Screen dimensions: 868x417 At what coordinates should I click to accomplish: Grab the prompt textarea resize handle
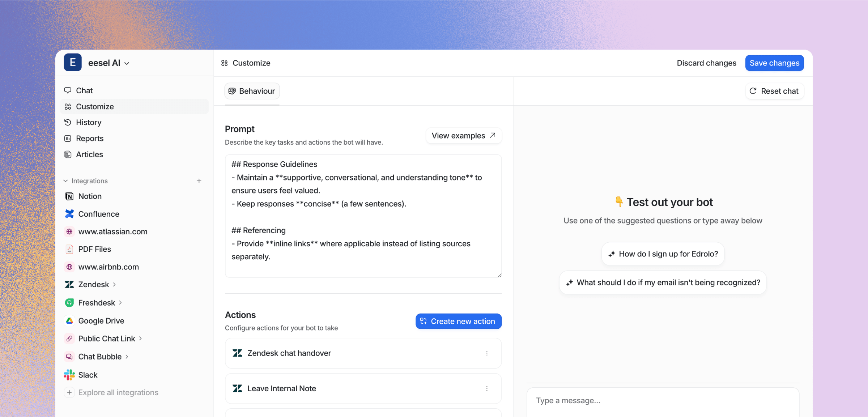(x=499, y=275)
